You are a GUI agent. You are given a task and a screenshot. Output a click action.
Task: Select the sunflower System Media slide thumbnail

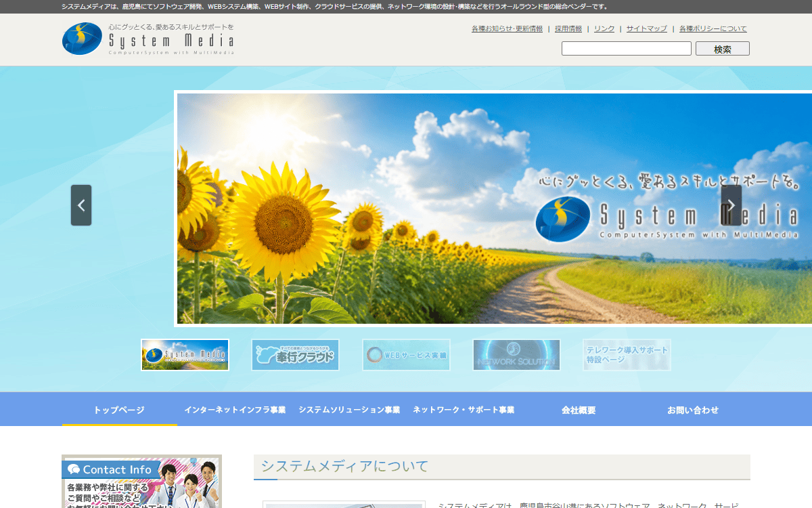(x=185, y=355)
